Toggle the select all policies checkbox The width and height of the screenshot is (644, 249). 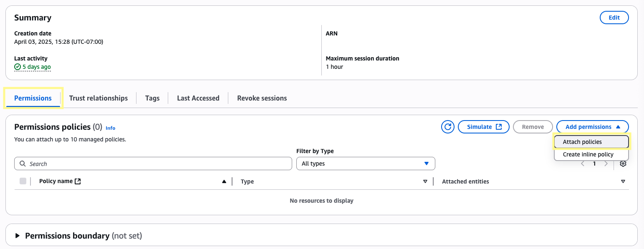[23, 181]
